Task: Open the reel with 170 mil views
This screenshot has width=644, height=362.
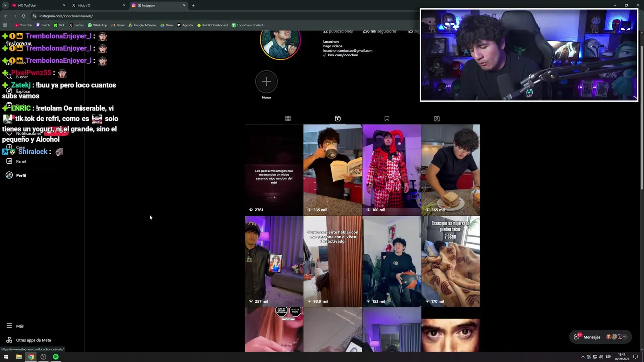Action: 450,261
